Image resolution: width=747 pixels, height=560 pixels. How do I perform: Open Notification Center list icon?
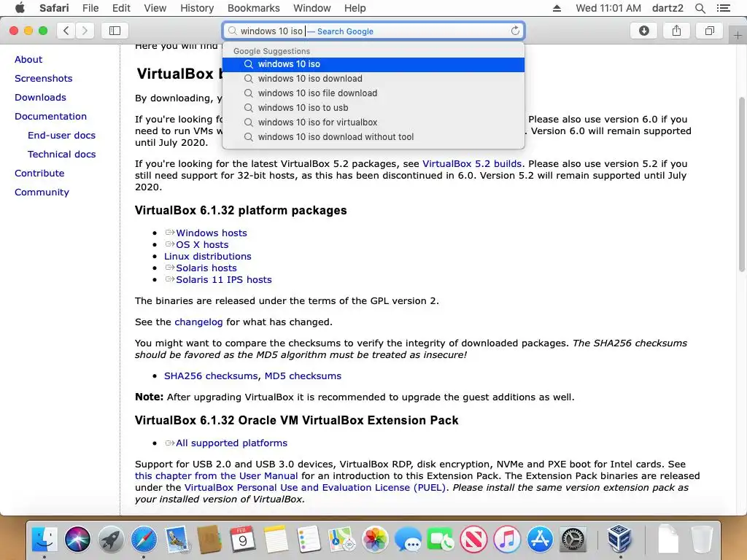[724, 8]
